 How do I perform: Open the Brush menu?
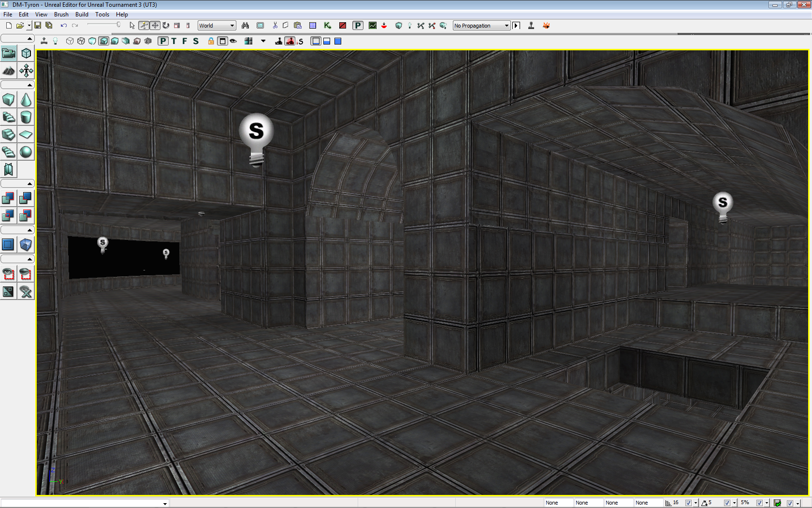(61, 15)
